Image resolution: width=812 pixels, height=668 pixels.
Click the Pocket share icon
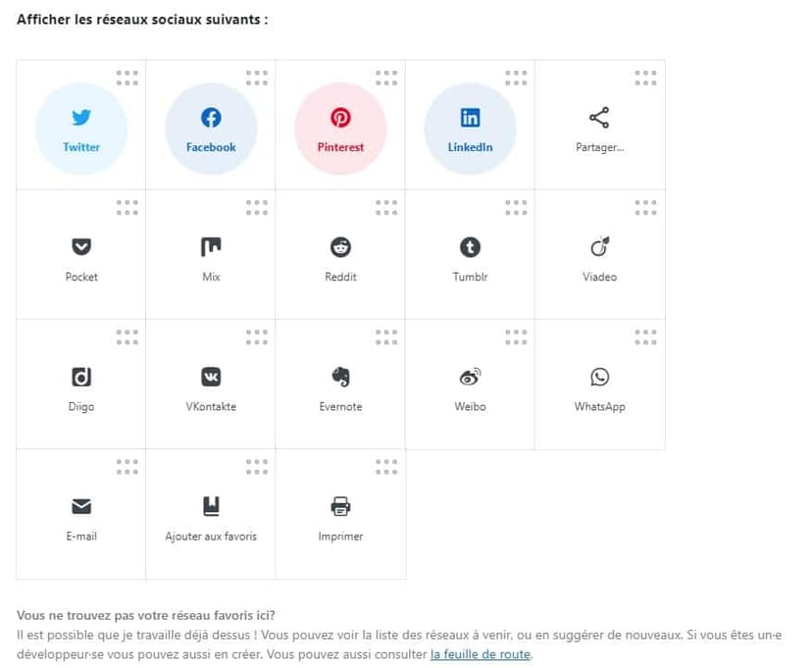pyautogui.click(x=81, y=247)
